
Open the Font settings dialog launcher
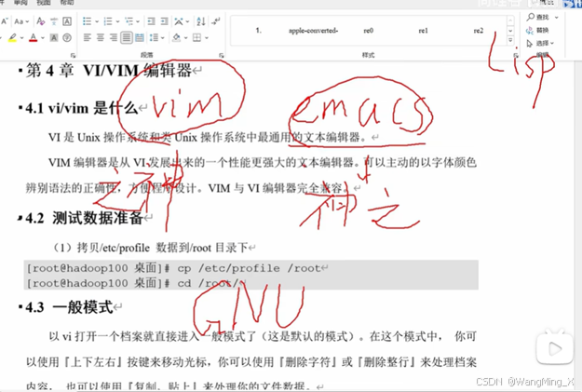74,55
